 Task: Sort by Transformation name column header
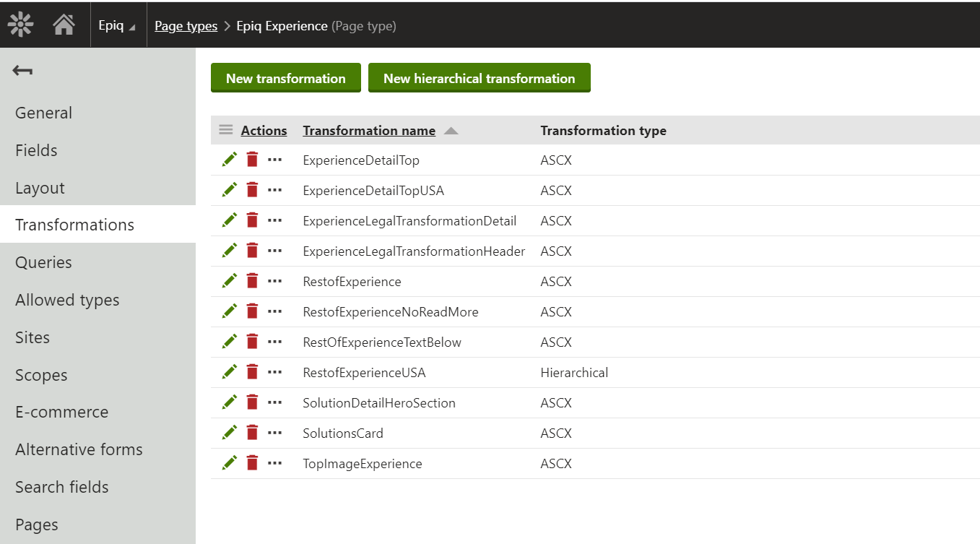click(x=369, y=131)
